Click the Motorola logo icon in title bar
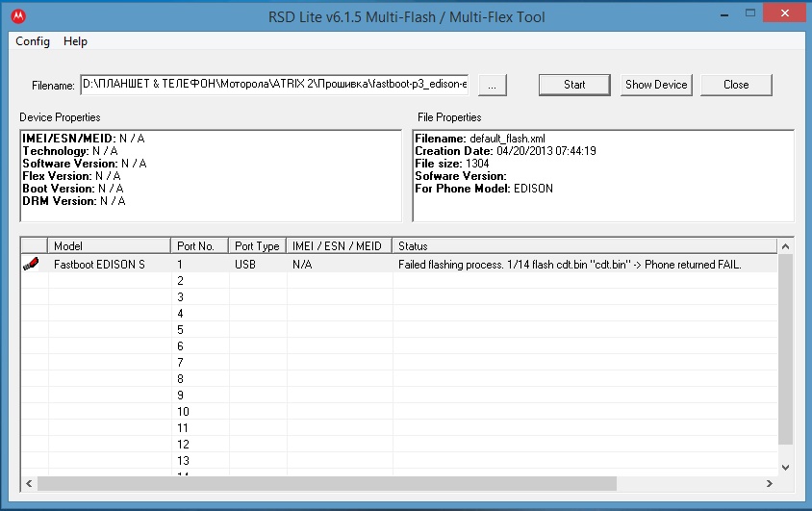812x511 pixels. [x=18, y=16]
